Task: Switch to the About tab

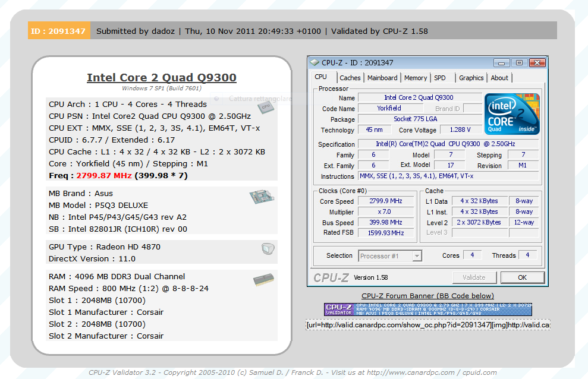Action: click(x=499, y=78)
